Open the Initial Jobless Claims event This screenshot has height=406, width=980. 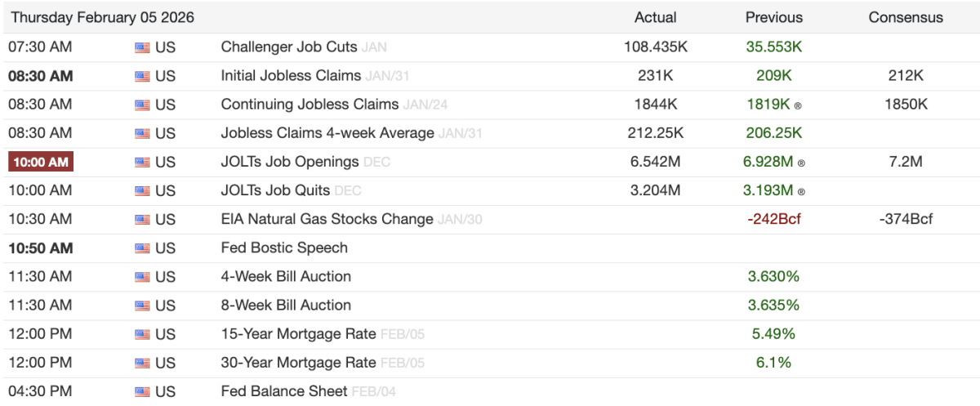291,76
